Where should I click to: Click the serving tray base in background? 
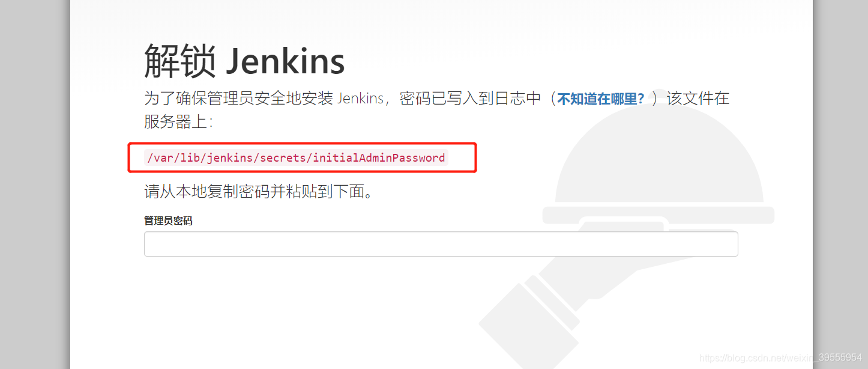659,215
